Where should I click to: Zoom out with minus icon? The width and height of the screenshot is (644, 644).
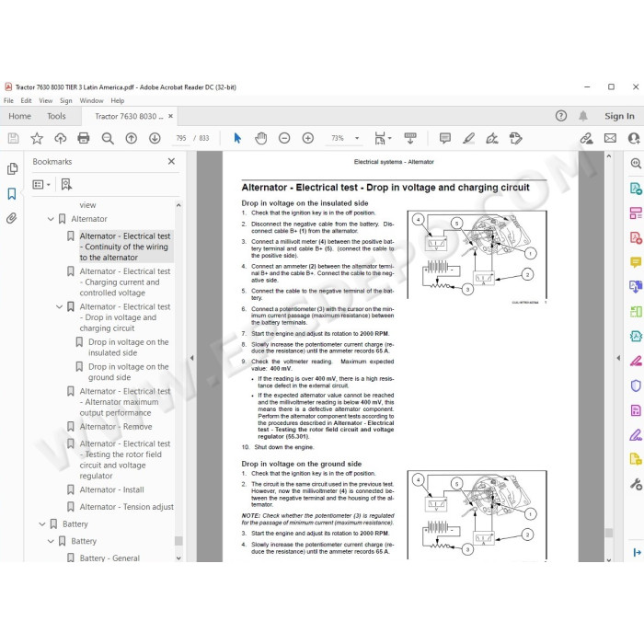pyautogui.click(x=284, y=138)
